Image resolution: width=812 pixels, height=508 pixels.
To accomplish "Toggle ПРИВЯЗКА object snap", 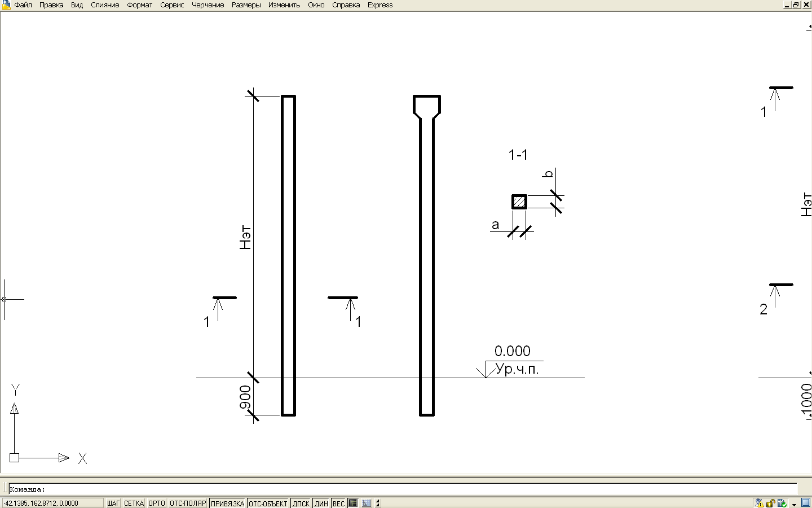I will click(227, 503).
